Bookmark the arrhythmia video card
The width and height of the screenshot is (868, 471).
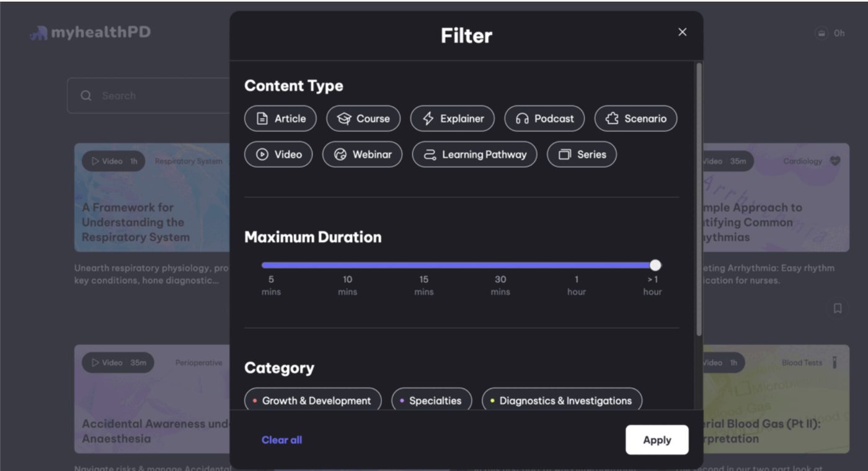click(x=838, y=308)
